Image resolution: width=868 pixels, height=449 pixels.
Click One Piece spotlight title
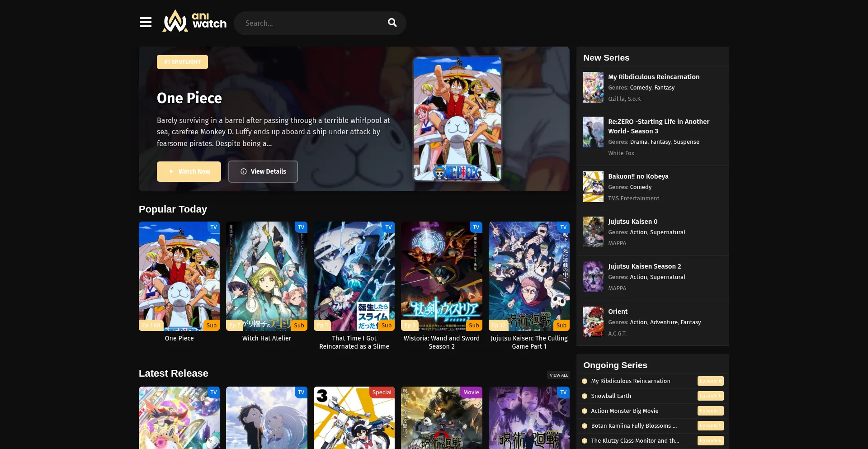pos(189,98)
